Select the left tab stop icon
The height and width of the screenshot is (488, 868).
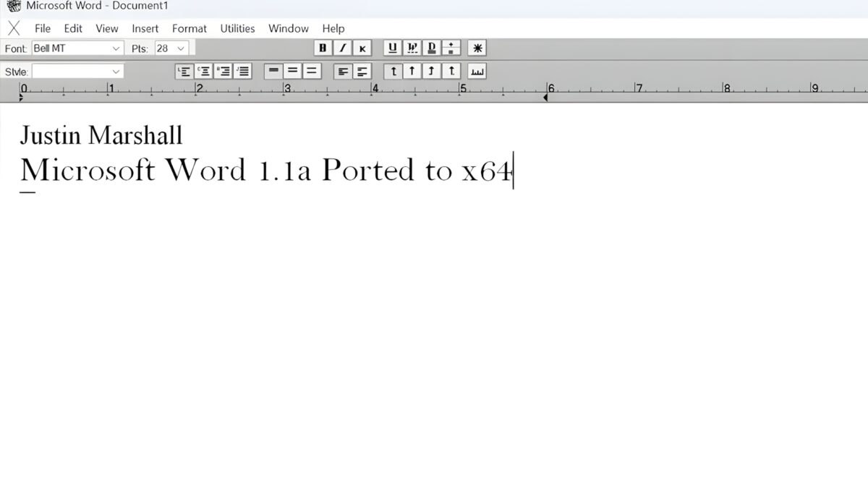[393, 71]
